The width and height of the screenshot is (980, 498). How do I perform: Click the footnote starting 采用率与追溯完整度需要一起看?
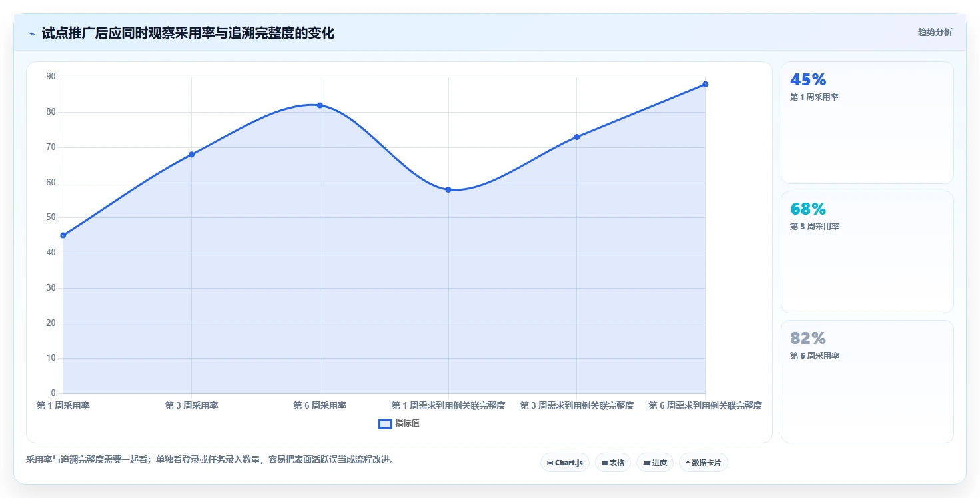pos(213,459)
